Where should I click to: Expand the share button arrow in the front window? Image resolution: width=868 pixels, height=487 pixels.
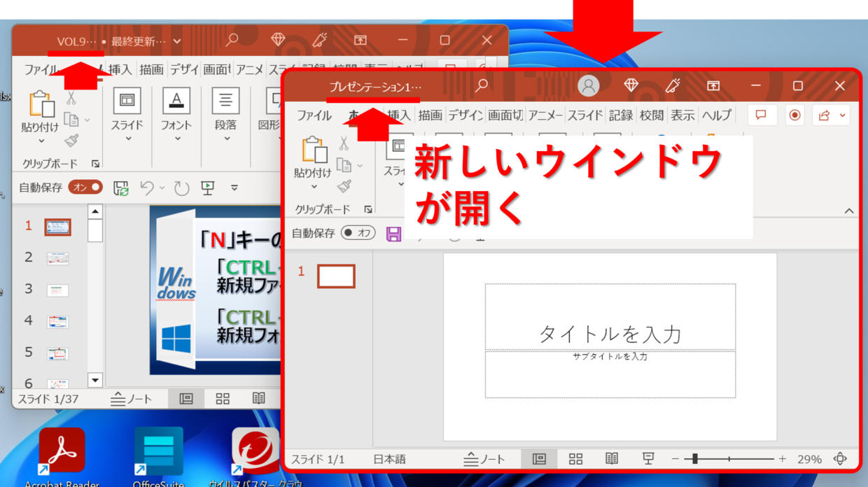(842, 115)
